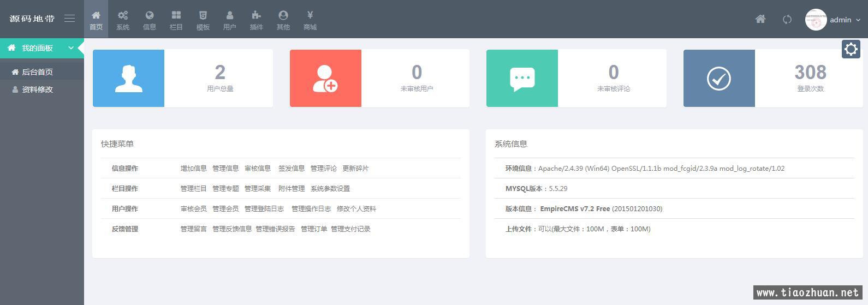The image size is (868, 305).
Task: Select 后台首页 in the sidebar
Action: (37, 72)
